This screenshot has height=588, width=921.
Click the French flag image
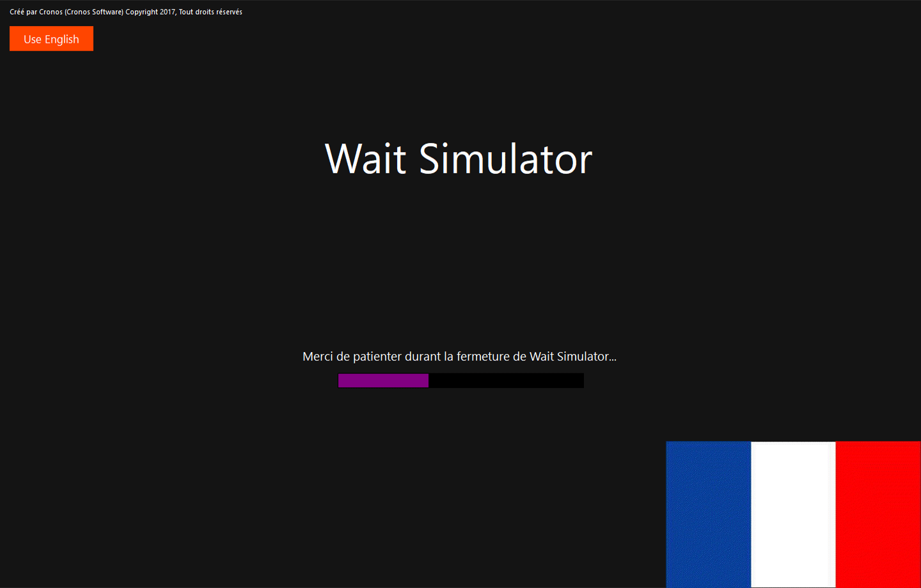(793, 514)
